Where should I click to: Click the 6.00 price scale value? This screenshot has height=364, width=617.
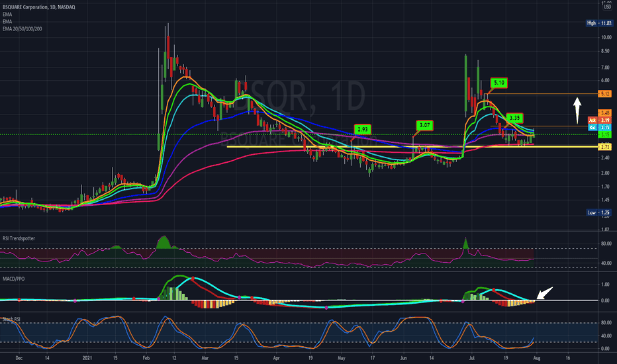tap(605, 81)
